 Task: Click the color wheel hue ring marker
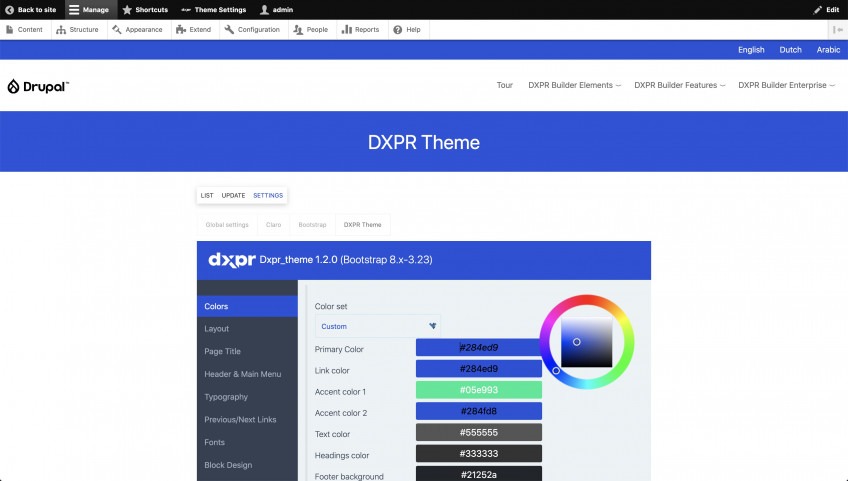(x=556, y=371)
